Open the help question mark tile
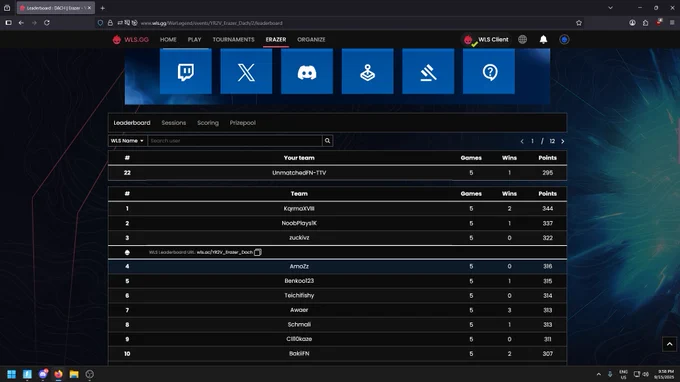This screenshot has width=680, height=382. tap(489, 71)
